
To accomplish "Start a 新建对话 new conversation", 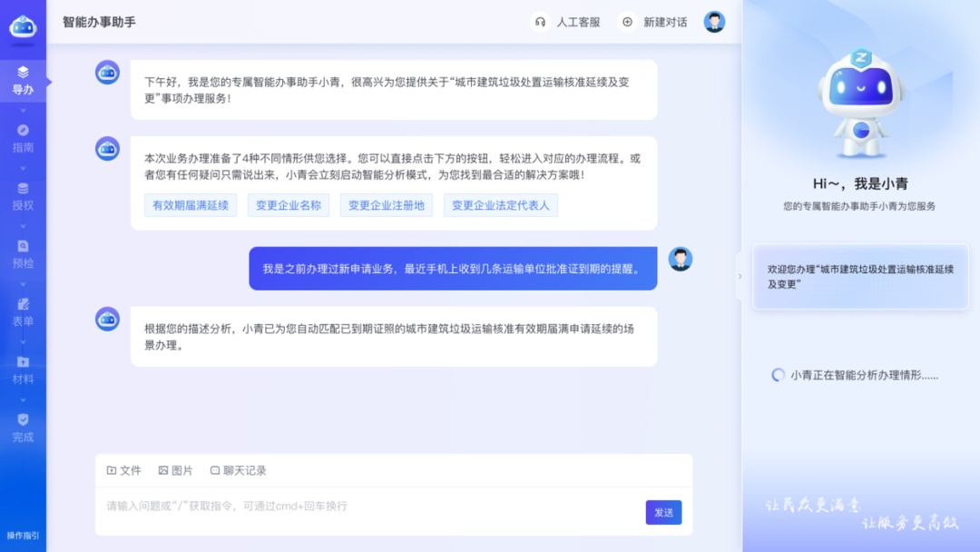I will coord(653,22).
